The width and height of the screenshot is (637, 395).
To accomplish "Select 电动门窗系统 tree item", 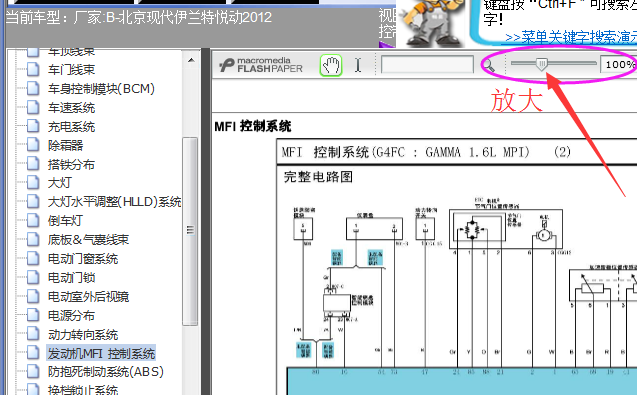I will (83, 259).
